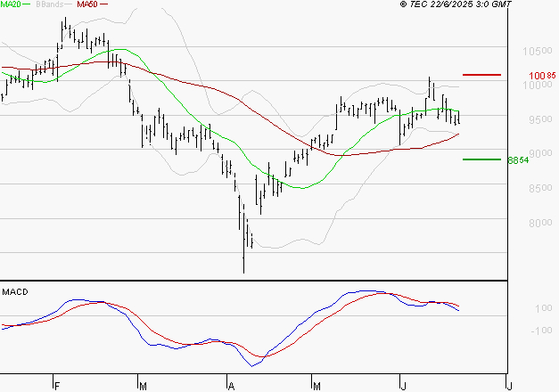Screen dimensions: 559x392
Task: Click the first J month marker
Action: (404, 387)
